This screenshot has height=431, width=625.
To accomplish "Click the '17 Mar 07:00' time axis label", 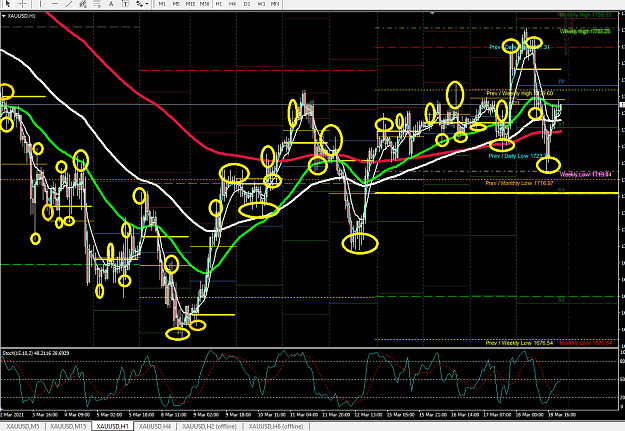I will click(497, 415).
